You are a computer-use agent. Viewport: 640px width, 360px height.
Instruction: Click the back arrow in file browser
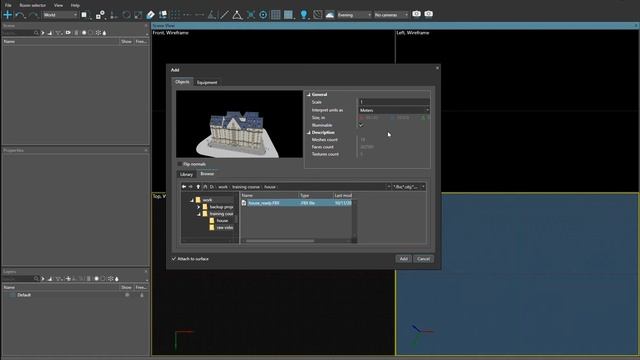tap(184, 187)
